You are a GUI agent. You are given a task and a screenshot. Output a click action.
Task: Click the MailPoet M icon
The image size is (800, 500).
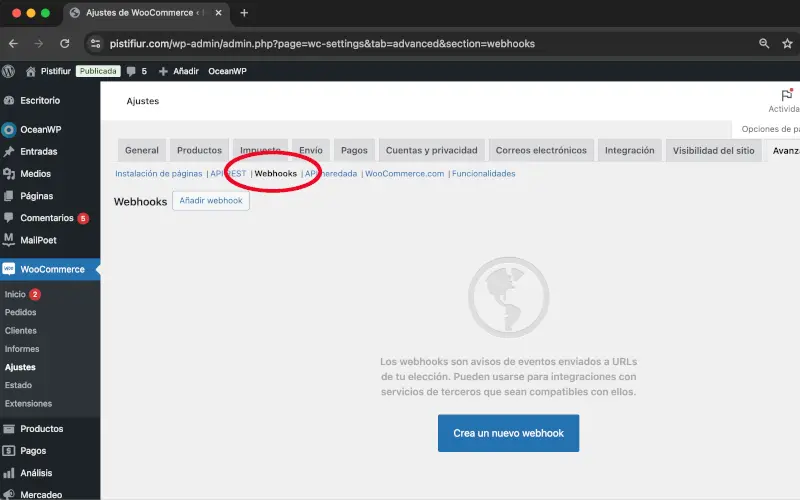click(x=9, y=239)
